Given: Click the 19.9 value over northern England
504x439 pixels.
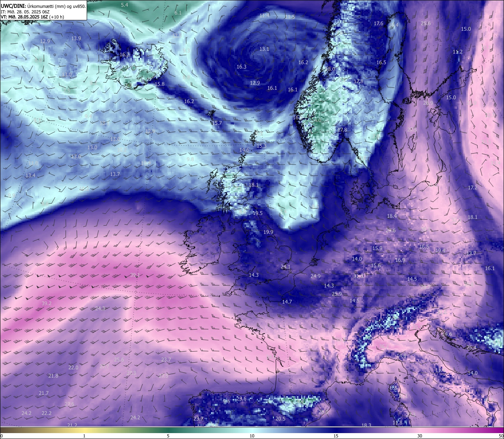Looking at the screenshot, I should (268, 232).
